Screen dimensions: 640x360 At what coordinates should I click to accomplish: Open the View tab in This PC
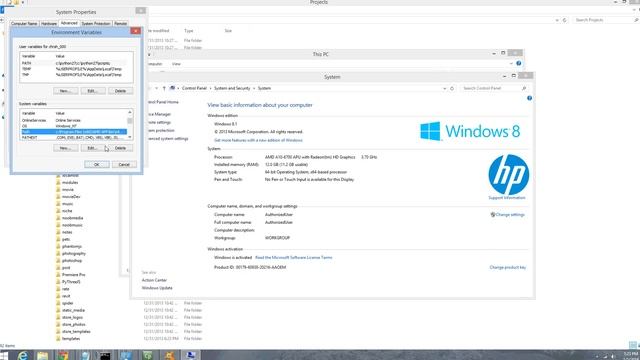176,64
